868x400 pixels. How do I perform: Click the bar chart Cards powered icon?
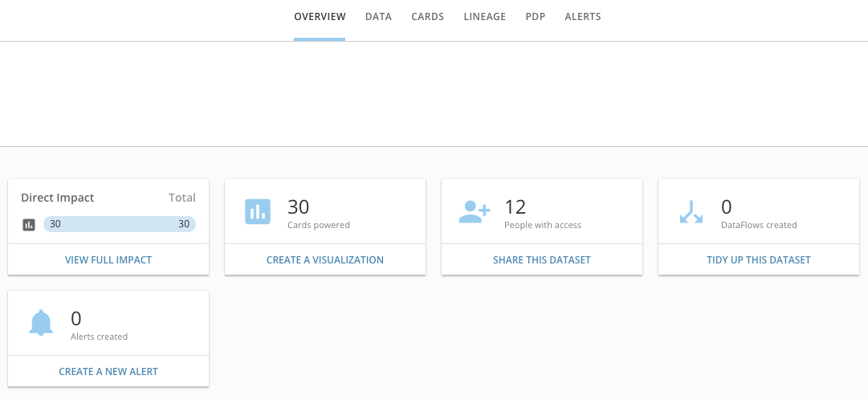coord(258,212)
